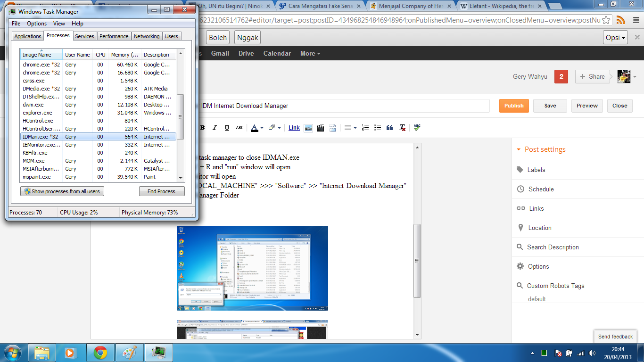Open the Options menu in Task Manager

[x=37, y=24]
